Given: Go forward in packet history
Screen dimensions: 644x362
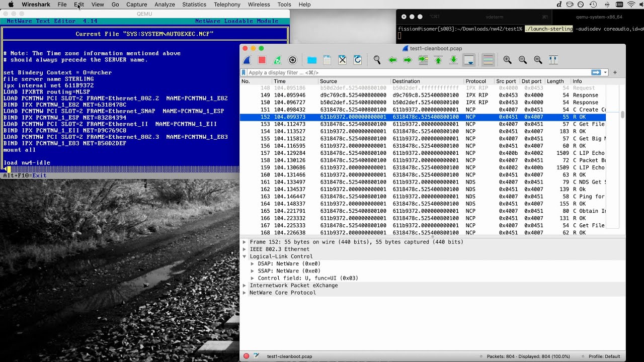Looking at the screenshot, I should (408, 60).
